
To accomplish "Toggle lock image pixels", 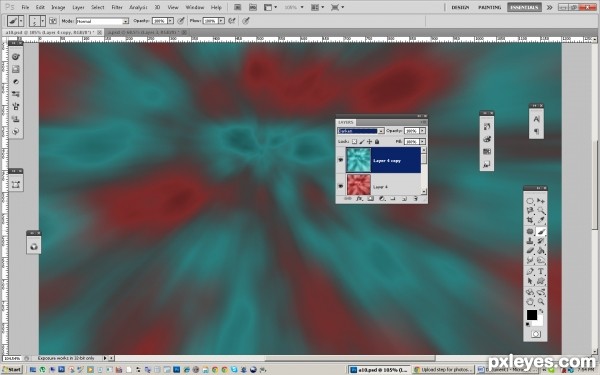I will click(362, 142).
